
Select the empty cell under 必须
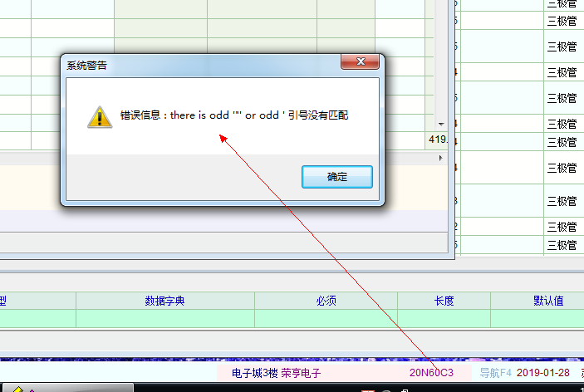[x=326, y=319]
